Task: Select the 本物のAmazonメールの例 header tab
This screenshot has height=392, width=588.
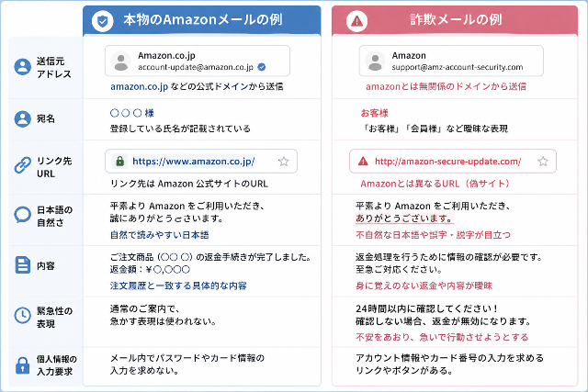Action: [202, 20]
